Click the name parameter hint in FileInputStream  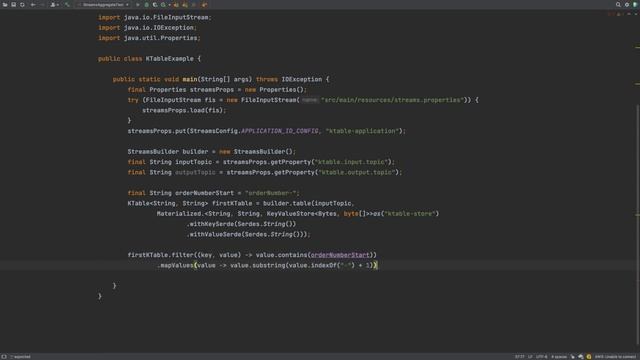click(x=310, y=100)
